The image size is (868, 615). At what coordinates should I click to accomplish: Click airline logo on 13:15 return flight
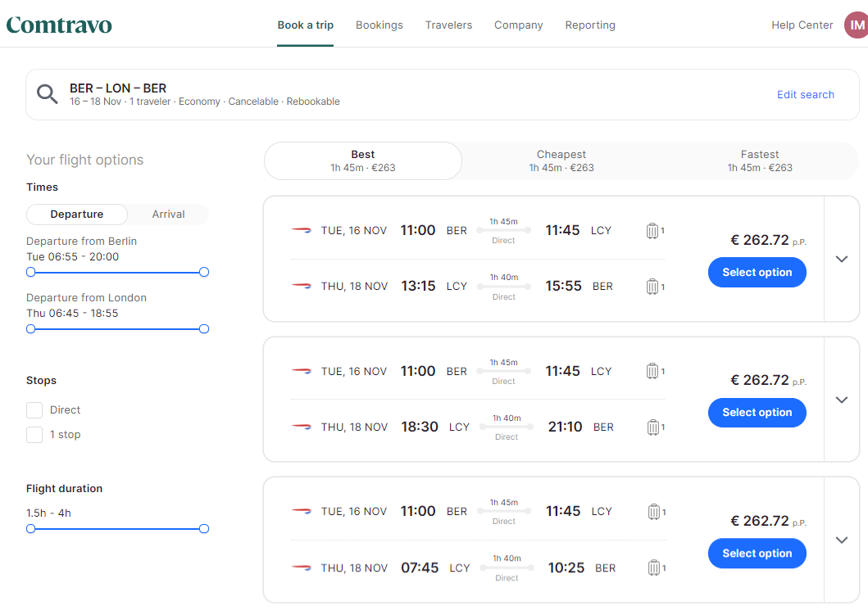click(x=301, y=286)
